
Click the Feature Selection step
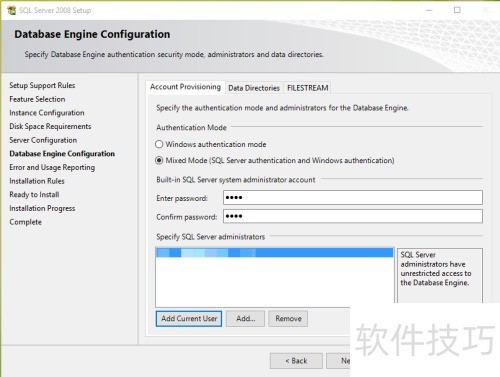(x=37, y=99)
